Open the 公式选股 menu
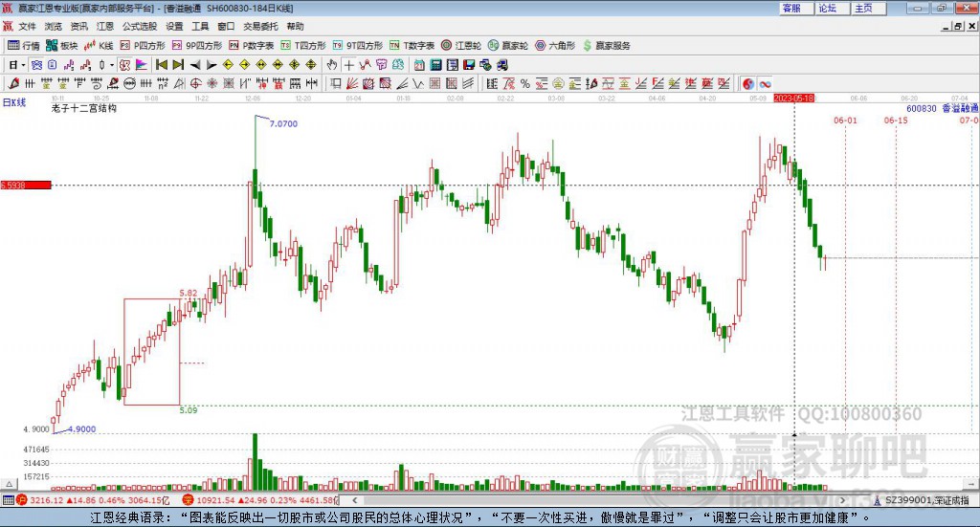This screenshot has height=527, width=980. 140,26
